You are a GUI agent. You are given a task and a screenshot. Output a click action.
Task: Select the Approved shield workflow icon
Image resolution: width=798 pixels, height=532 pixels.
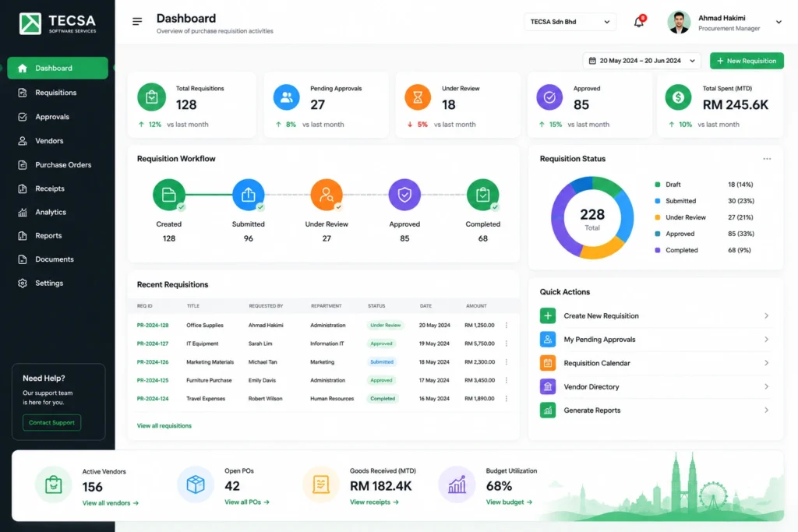click(404, 194)
